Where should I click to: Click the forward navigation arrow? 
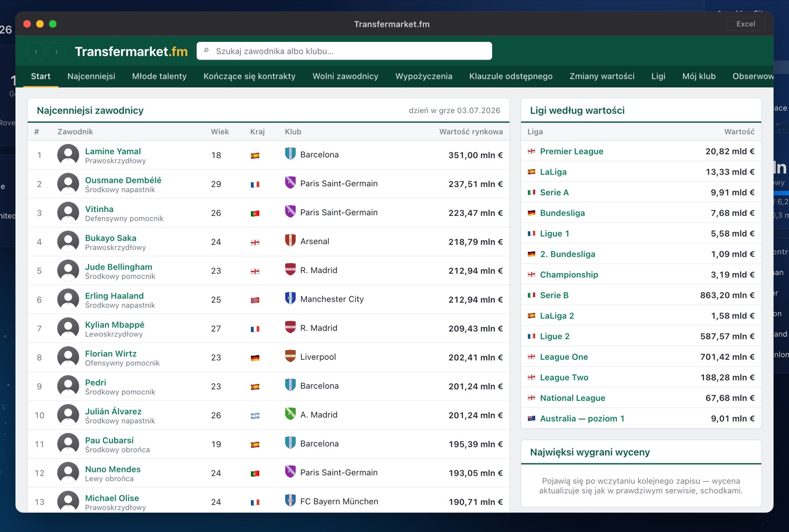[57, 51]
